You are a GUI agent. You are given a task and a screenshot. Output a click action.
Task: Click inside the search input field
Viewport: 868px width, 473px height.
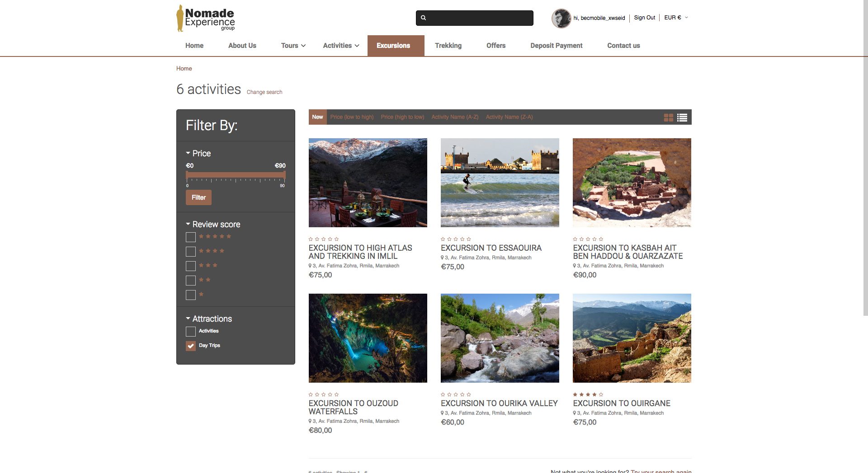pos(475,18)
